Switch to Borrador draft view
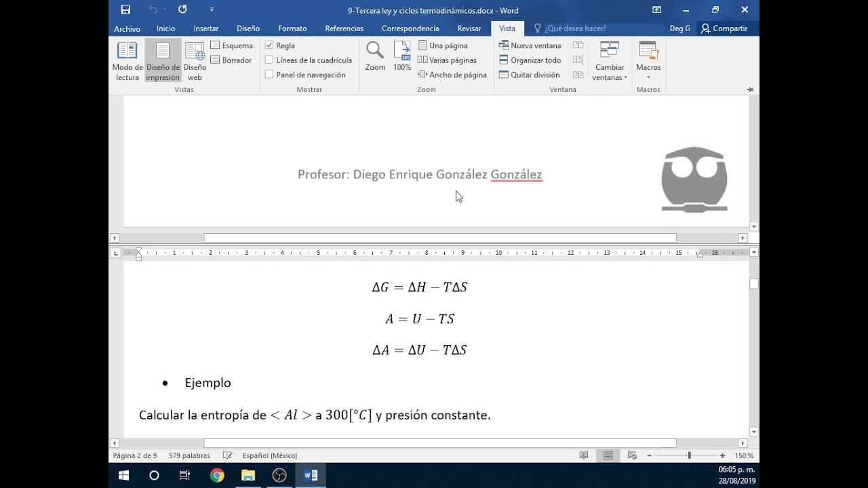This screenshot has width=868, height=488. 231,60
